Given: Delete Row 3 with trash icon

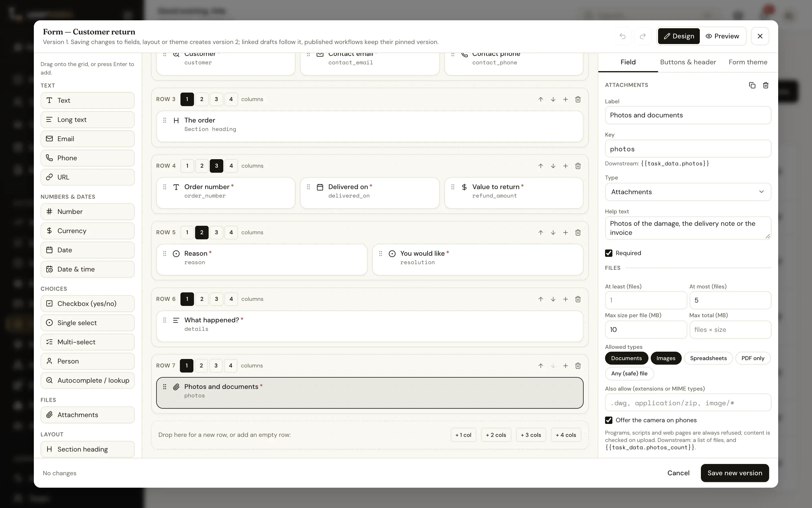Looking at the screenshot, I should point(578,99).
